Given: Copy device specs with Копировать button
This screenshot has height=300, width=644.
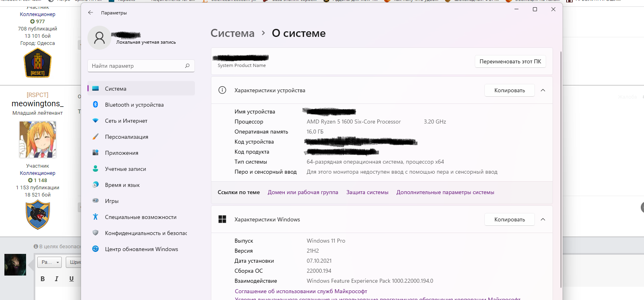Looking at the screenshot, I should [510, 90].
